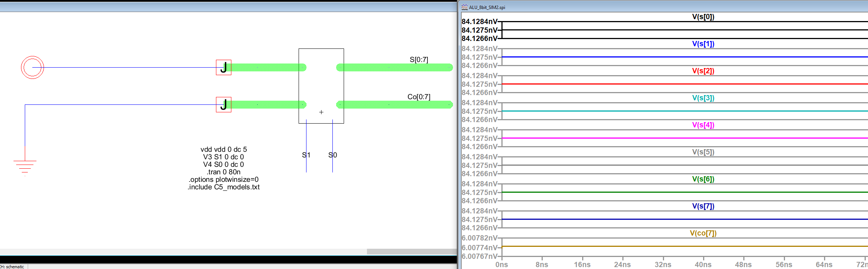This screenshot has width=868, height=269.
Task: Switch to the schematic tab
Action: pyautogui.click(x=14, y=267)
